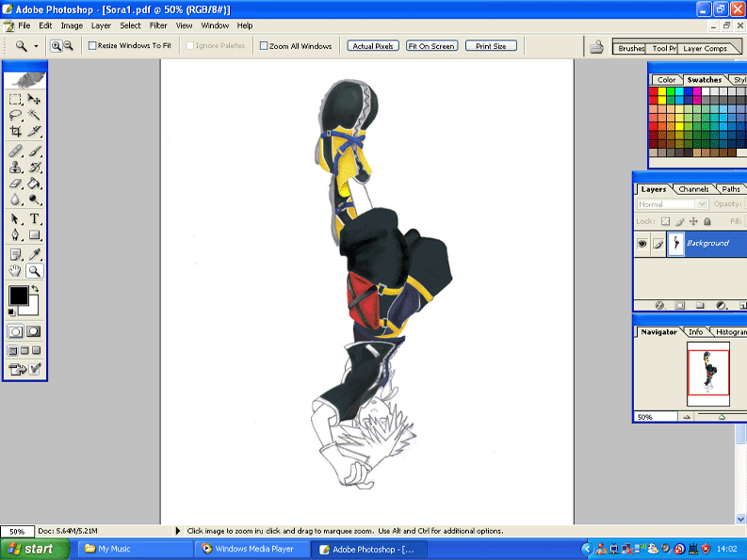
Task: Toggle lock image pixels in Layers
Action: pos(680,221)
